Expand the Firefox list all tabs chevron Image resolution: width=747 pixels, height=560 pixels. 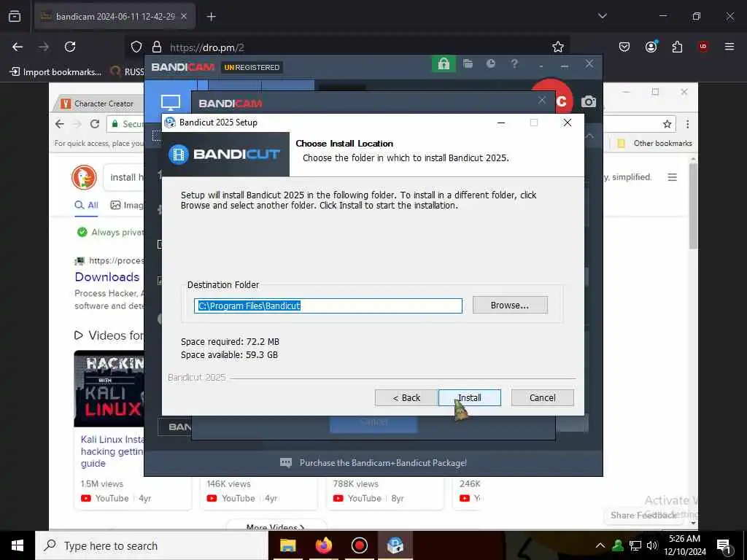pyautogui.click(x=603, y=16)
